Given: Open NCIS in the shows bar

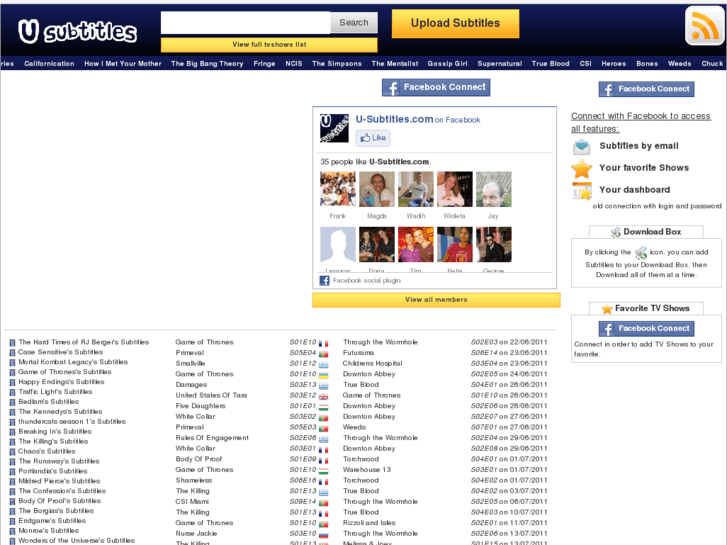Looking at the screenshot, I should 294,64.
